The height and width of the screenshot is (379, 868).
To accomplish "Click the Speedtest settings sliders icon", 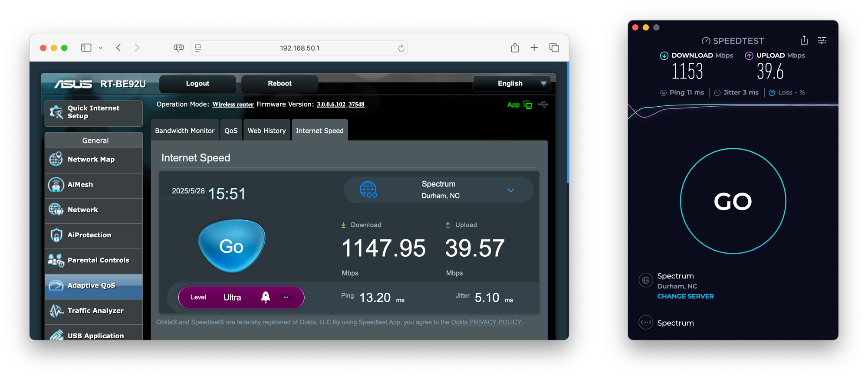I will (x=822, y=40).
